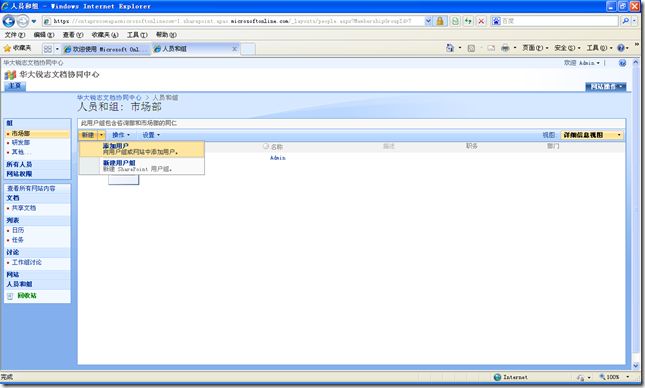Image resolution: width=645 pixels, height=388 pixels.
Task: Click the address bar URL field
Action: click(233, 21)
